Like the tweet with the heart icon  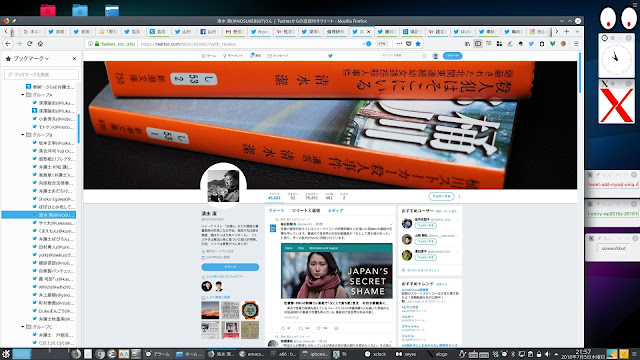(x=319, y=328)
